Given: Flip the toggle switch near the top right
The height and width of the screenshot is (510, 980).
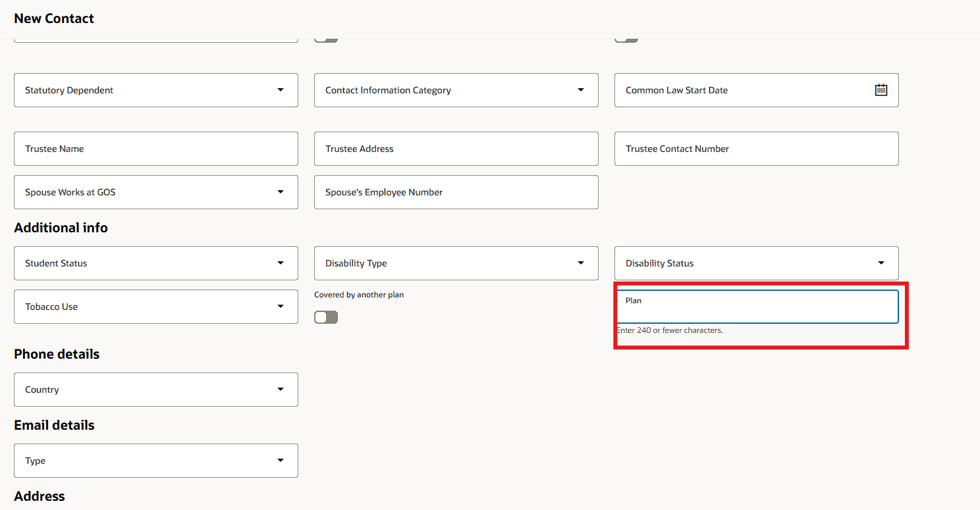Looking at the screenshot, I should pos(626,38).
